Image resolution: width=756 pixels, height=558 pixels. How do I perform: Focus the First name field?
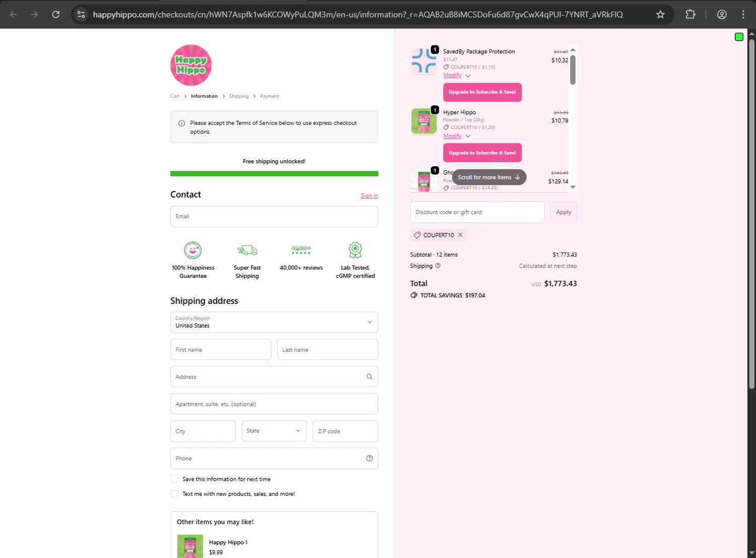(x=221, y=349)
